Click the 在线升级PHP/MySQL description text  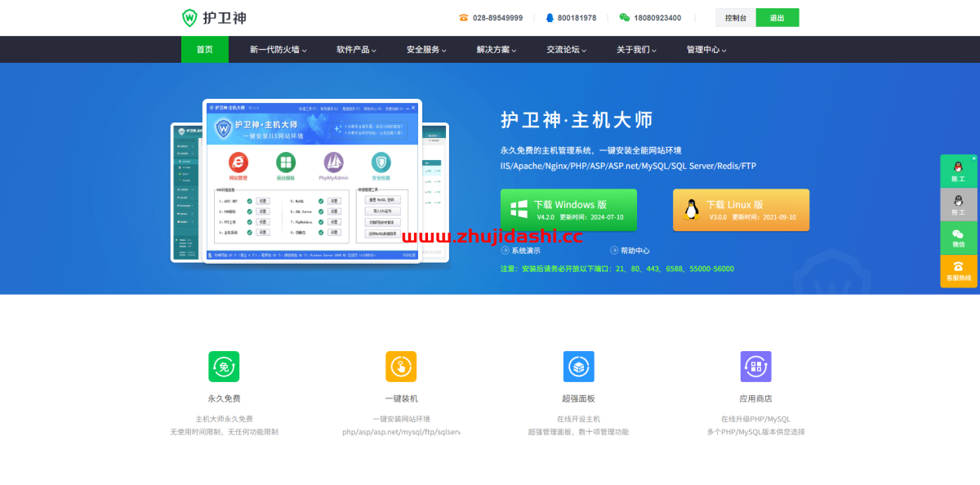tap(756, 419)
